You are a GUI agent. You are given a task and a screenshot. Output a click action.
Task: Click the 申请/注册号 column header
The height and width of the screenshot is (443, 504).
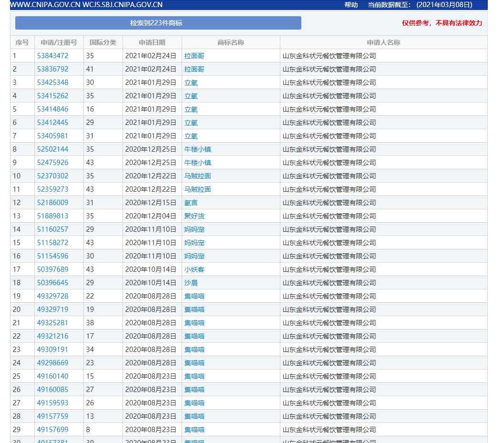(x=59, y=42)
